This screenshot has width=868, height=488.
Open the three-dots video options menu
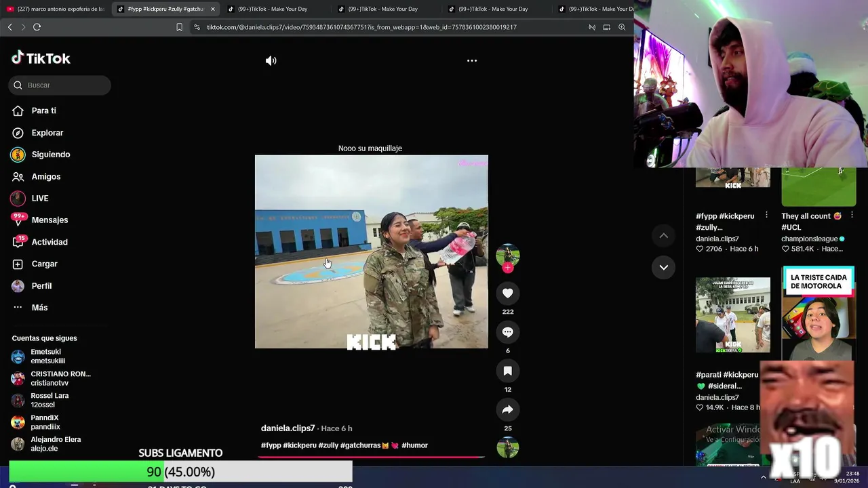(472, 60)
